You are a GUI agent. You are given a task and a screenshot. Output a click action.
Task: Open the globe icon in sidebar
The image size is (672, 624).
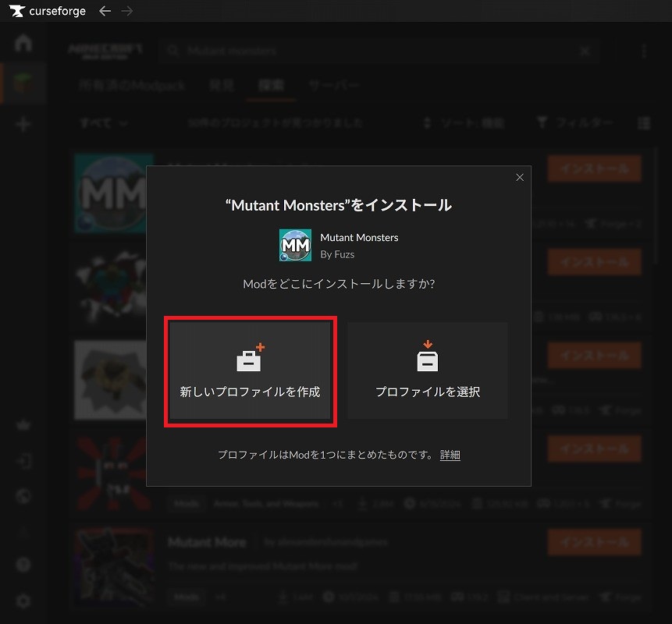coord(23,497)
